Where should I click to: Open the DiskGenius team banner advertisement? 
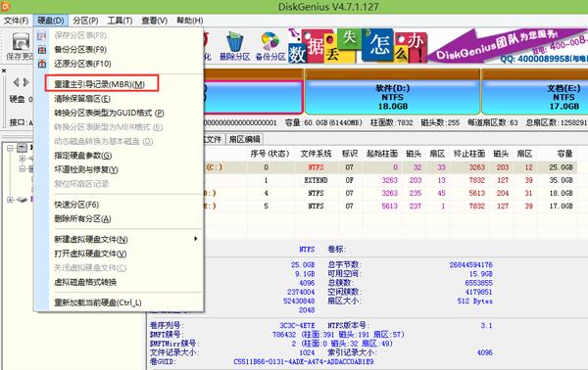point(438,46)
